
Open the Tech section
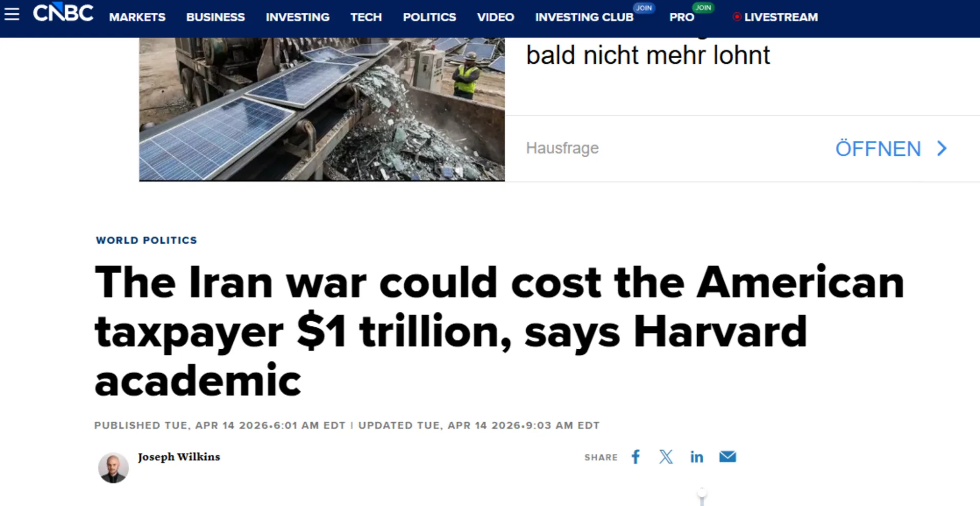[366, 17]
